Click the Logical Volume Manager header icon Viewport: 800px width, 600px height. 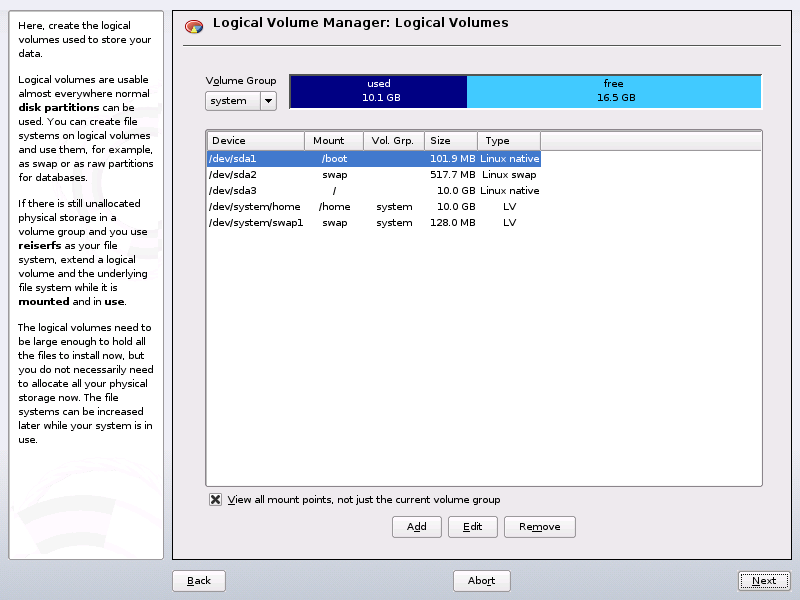[194, 26]
